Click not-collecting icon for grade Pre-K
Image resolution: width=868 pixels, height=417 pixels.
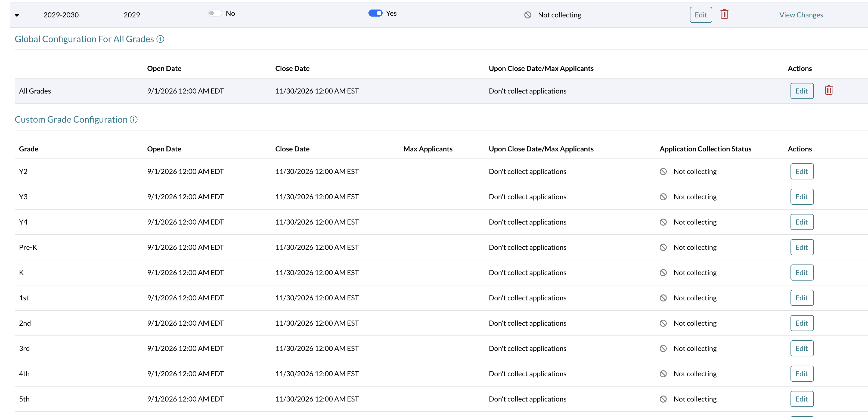click(663, 247)
